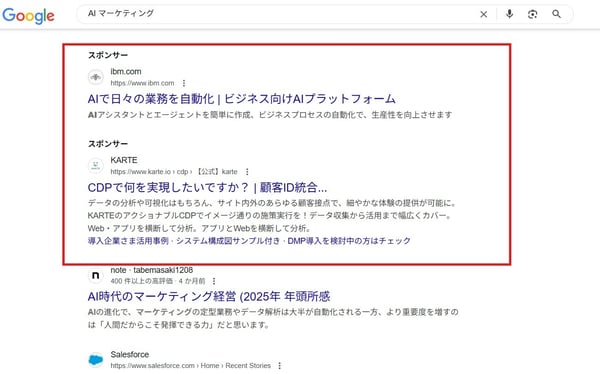
Task: Click the https://www.ibm.com URL text
Action: 142,83
